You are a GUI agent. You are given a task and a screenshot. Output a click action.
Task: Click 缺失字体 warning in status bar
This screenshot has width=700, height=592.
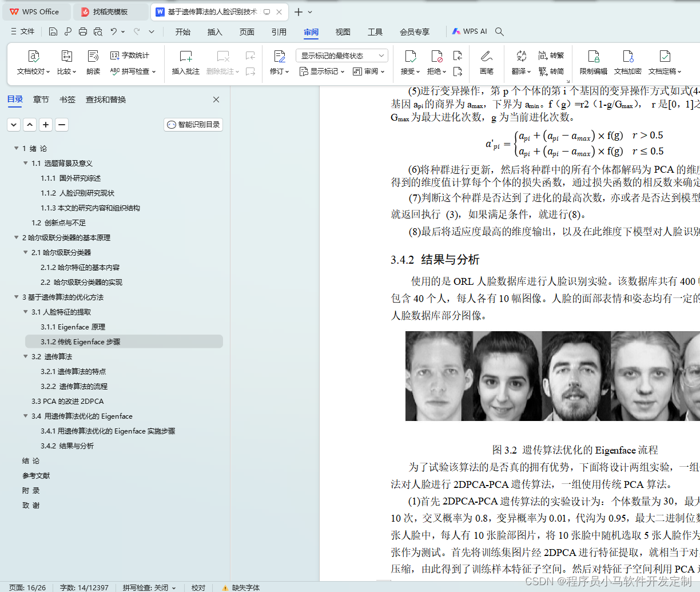241,587
